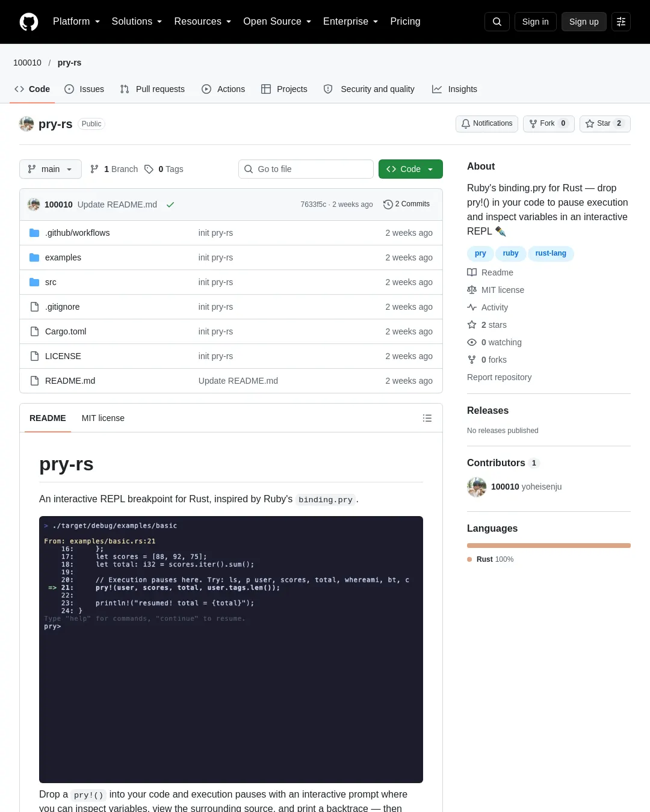Open the Insights tab
This screenshot has height=812, width=650.
click(x=454, y=89)
